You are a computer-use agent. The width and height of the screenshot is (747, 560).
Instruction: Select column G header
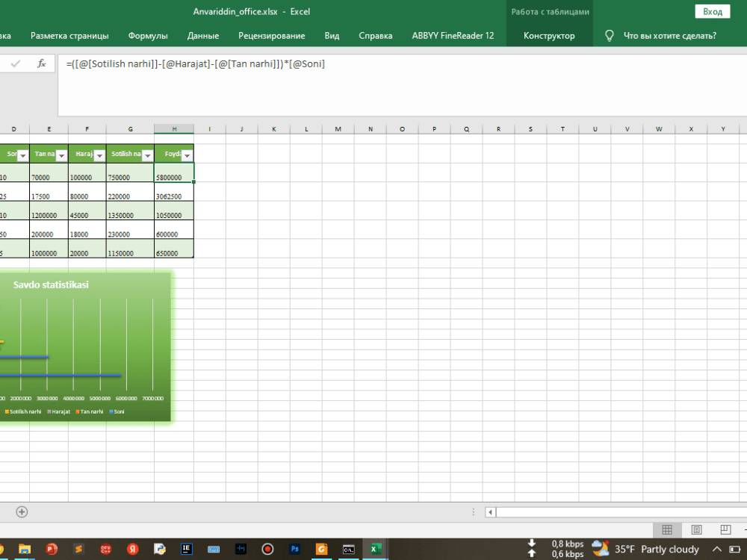coord(130,129)
